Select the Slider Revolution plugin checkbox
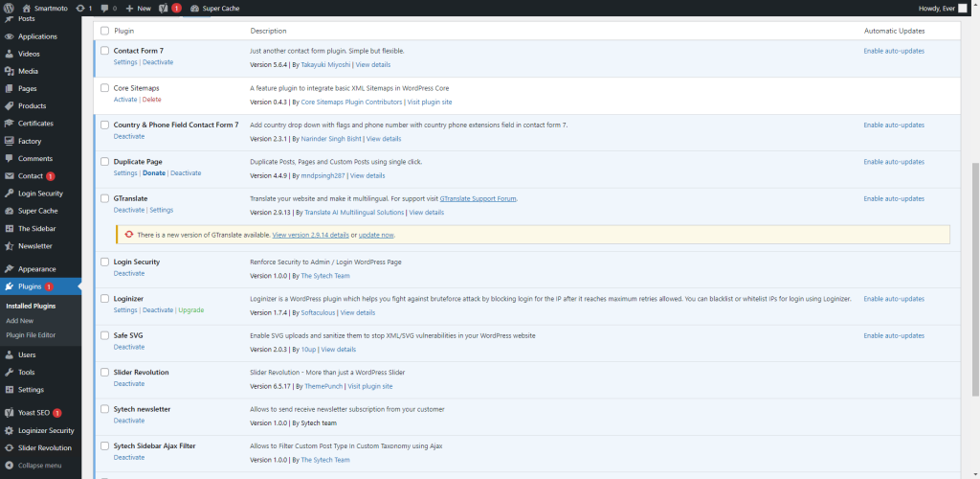This screenshot has width=980, height=479. pos(105,372)
